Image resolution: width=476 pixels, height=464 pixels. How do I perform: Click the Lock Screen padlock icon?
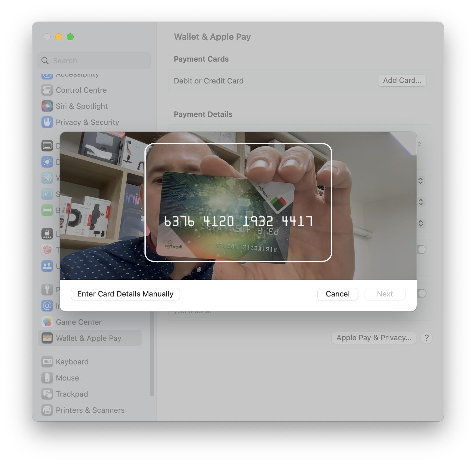coord(47,234)
